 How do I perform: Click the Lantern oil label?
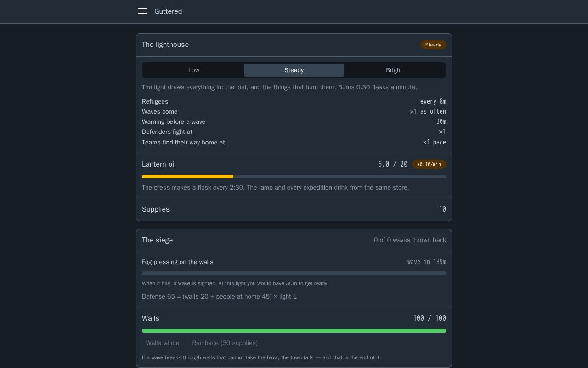click(159, 164)
